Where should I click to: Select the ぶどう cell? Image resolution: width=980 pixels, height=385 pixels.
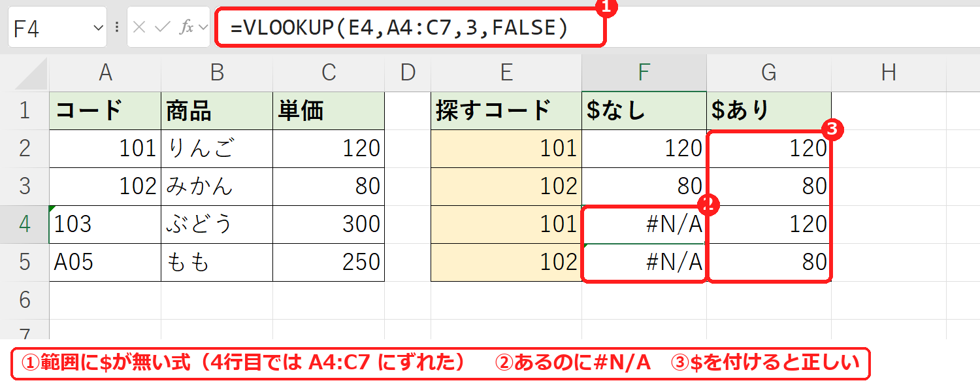pos(217,224)
